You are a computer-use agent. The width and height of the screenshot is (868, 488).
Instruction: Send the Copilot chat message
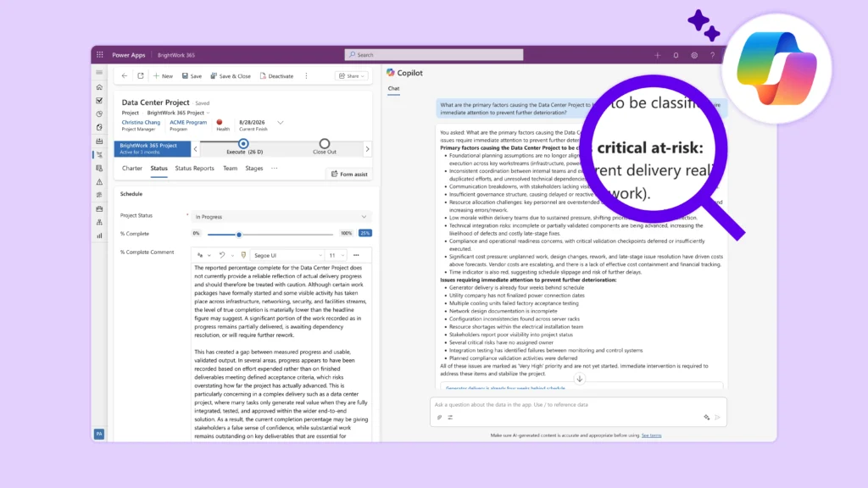click(717, 418)
